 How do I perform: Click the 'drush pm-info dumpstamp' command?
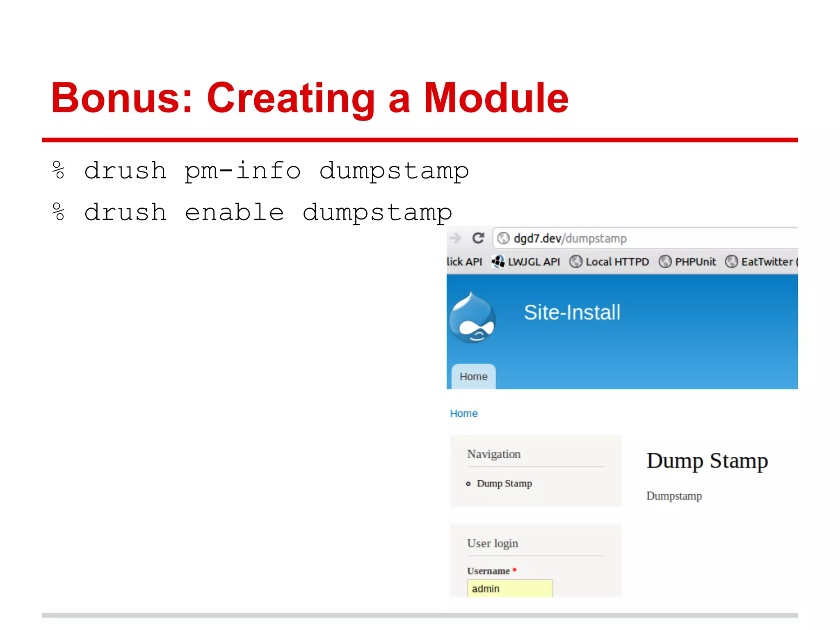261,171
